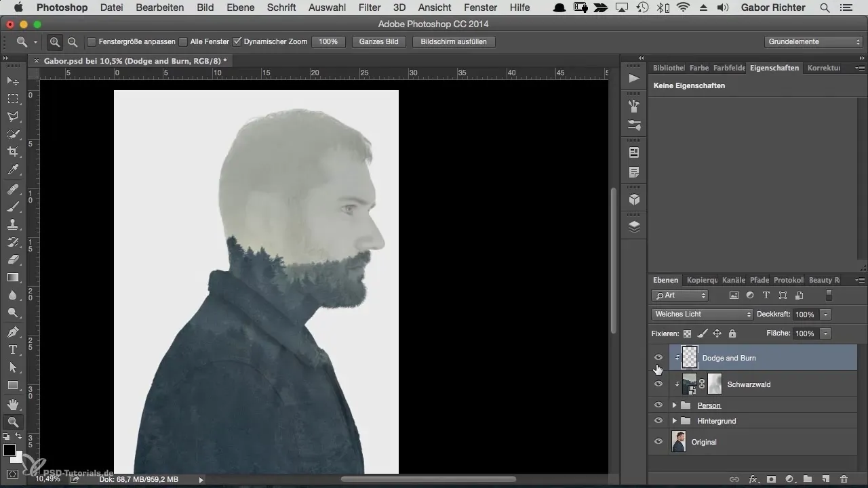Open the zoom tool preset picker arrow
This screenshot has height=488, width=868.
(x=35, y=42)
